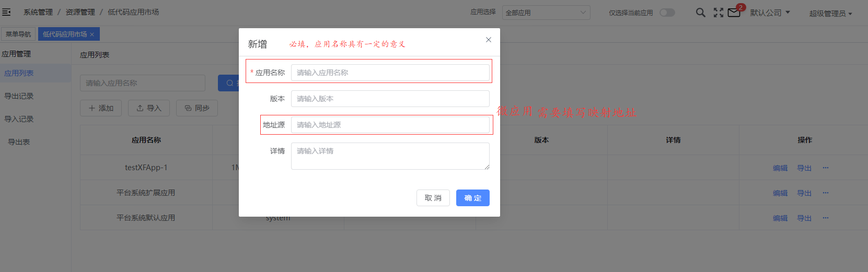868x272 pixels.
Task: Click the 系统管理 breadcrumb
Action: tap(38, 12)
